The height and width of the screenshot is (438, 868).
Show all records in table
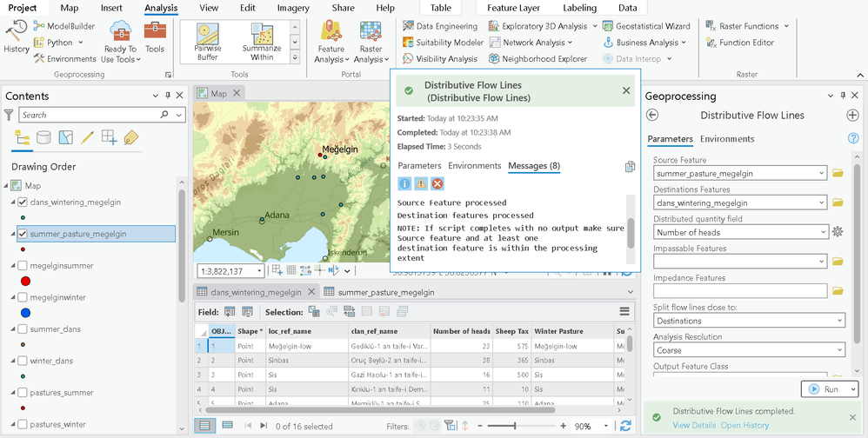click(204, 425)
